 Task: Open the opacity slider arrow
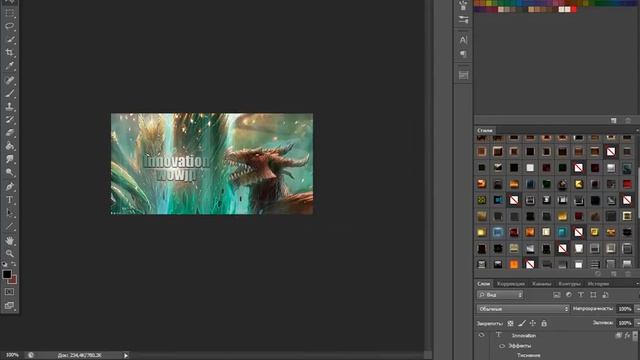coord(637,309)
